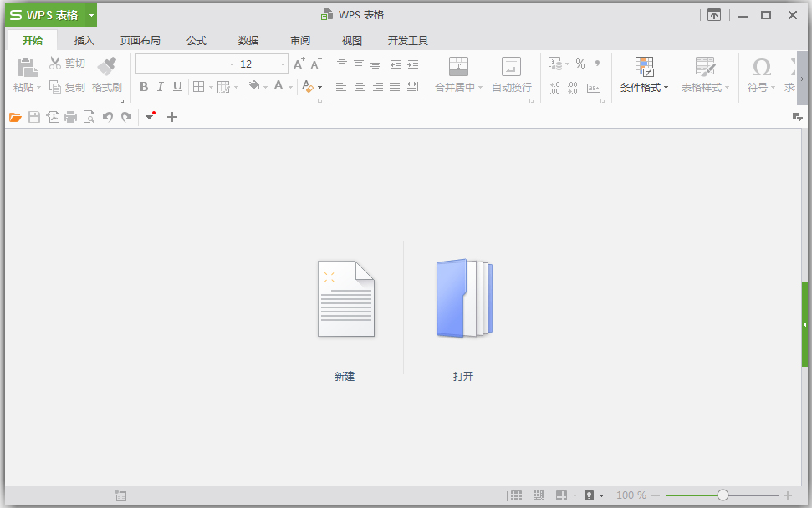812x508 pixels.
Task: Click the plus on the quick access toolbar
Action: (172, 117)
